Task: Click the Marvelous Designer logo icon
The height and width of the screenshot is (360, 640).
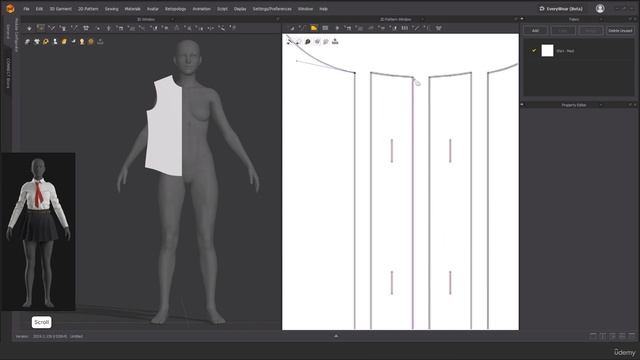Action: (x=10, y=9)
